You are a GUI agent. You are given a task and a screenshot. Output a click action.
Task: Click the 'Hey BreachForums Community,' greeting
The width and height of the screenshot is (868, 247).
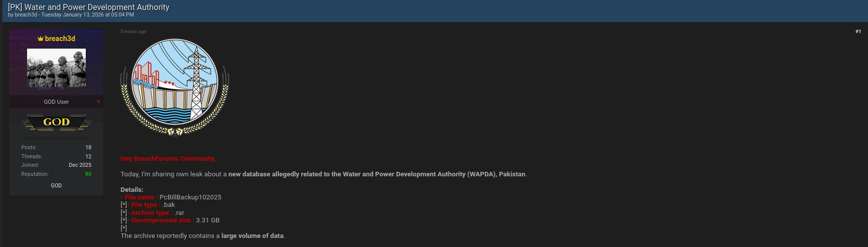[x=168, y=159]
